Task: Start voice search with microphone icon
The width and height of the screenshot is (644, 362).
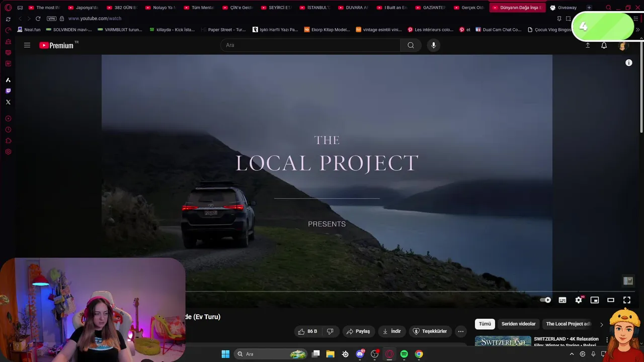Action: 434,45
